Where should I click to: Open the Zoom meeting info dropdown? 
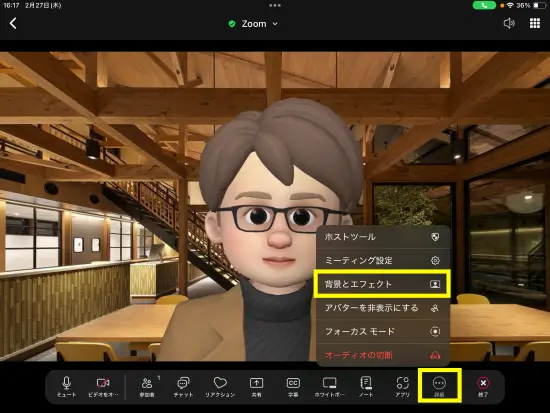click(253, 24)
